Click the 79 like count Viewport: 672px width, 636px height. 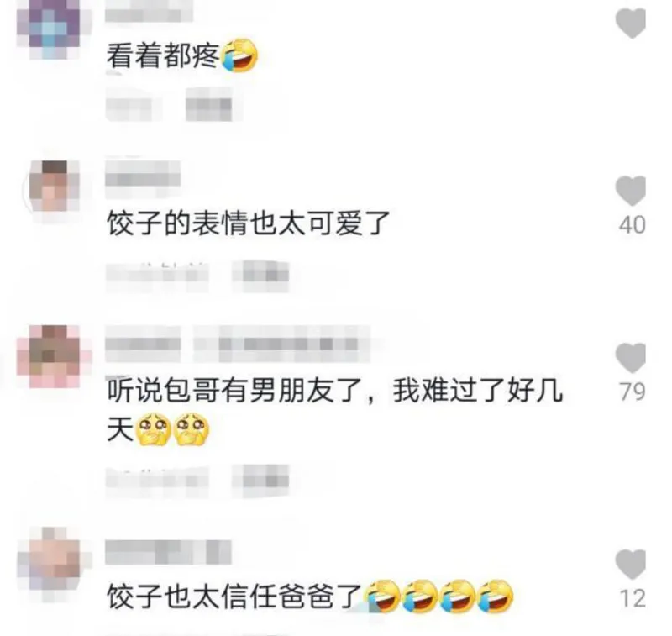pos(632,392)
